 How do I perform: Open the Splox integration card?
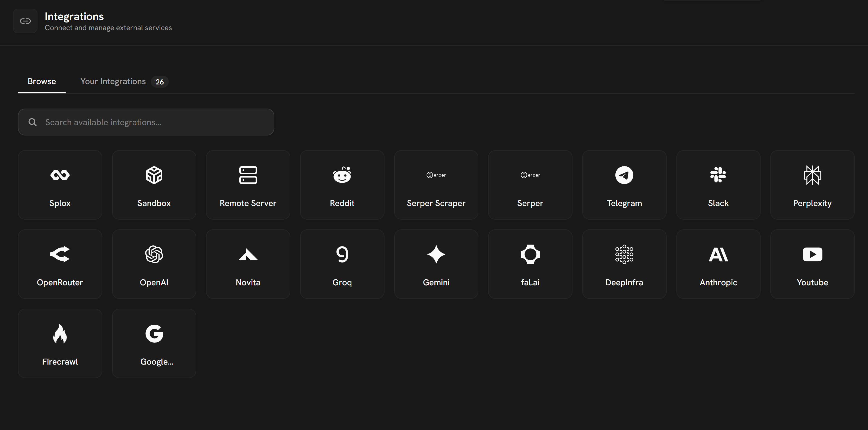coord(60,185)
